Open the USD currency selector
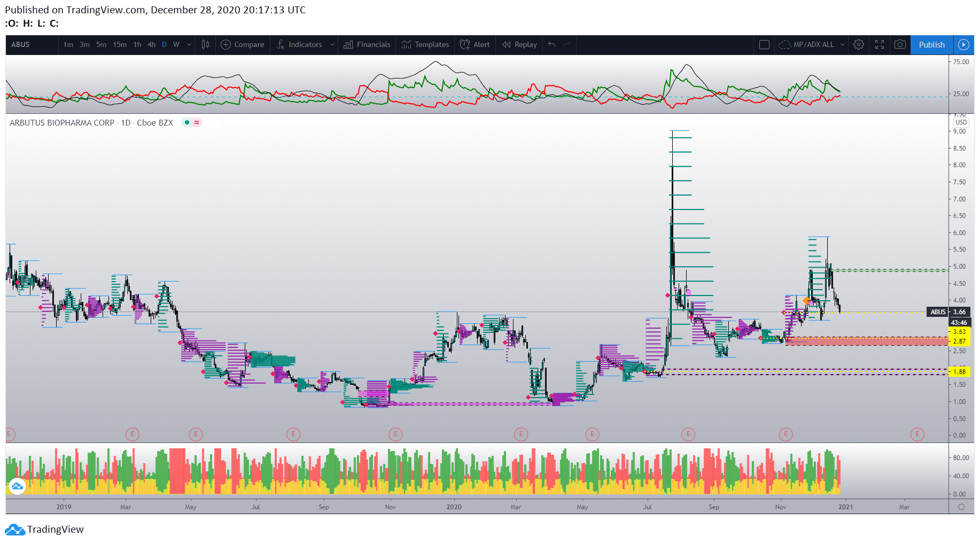This screenshot has width=980, height=544. 961,122
